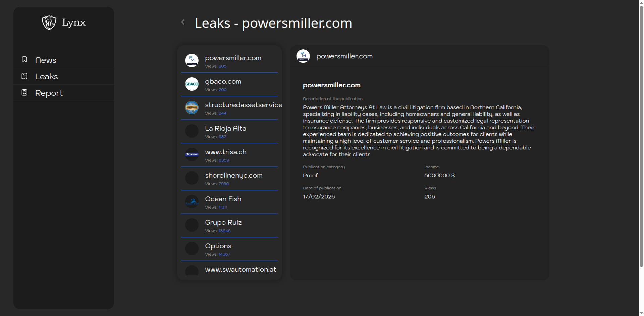This screenshot has width=644, height=316.
Task: Click the GBACO logo avatar
Action: [x=192, y=84]
